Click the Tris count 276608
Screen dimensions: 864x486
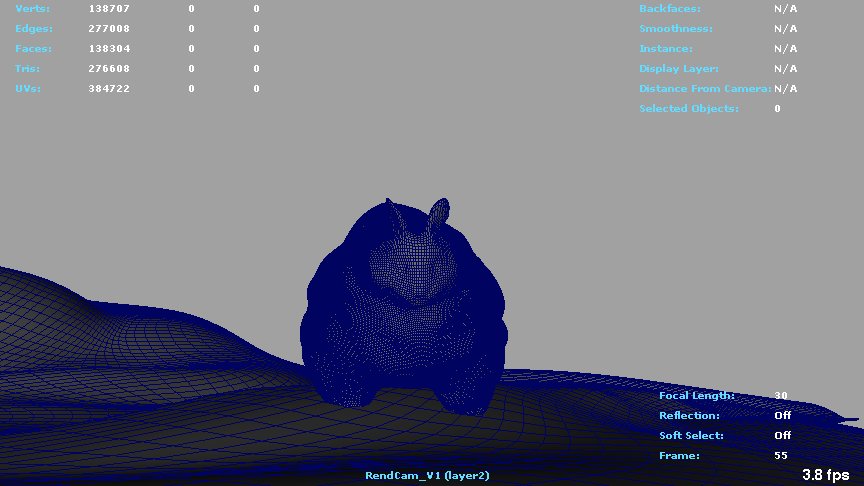click(109, 68)
